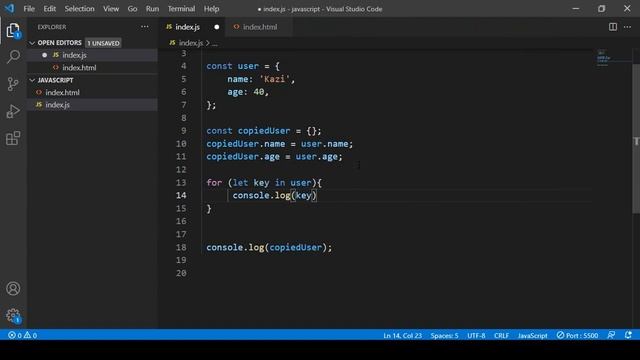Click the copiedUser.age assignment line

click(274, 157)
